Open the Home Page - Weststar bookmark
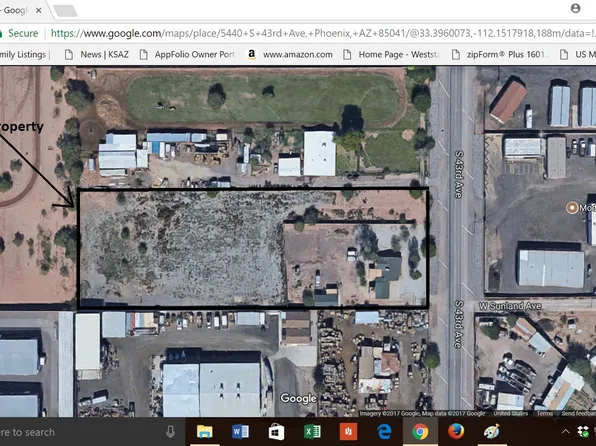The height and width of the screenshot is (446, 596). [x=391, y=55]
